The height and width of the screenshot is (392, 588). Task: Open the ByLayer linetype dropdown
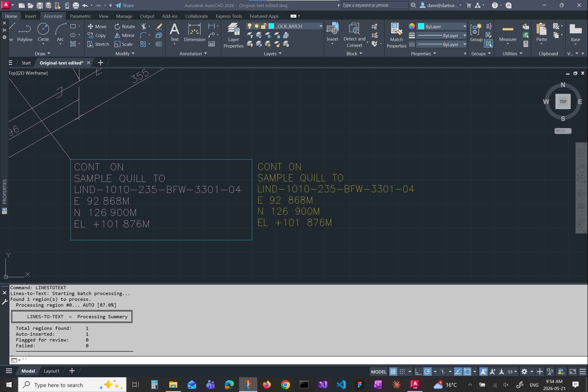point(464,44)
